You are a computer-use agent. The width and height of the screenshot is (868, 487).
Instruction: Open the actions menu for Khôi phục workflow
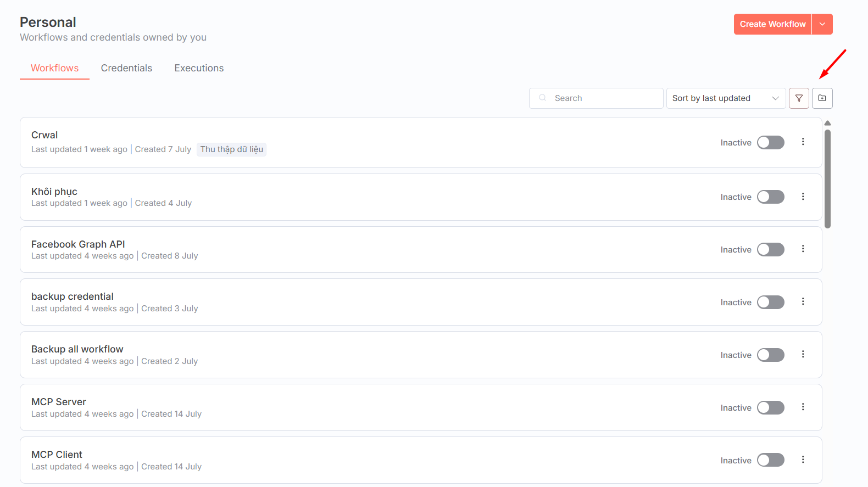click(803, 197)
